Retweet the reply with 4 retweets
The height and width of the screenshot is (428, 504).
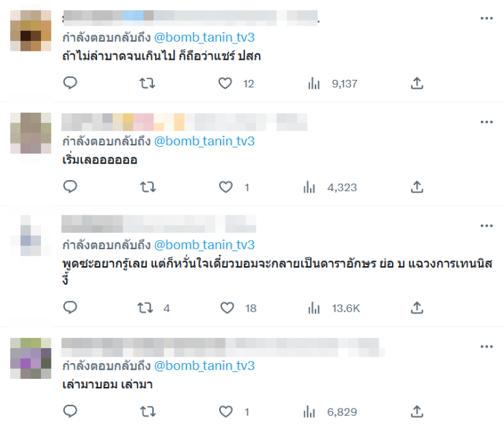pos(146,308)
